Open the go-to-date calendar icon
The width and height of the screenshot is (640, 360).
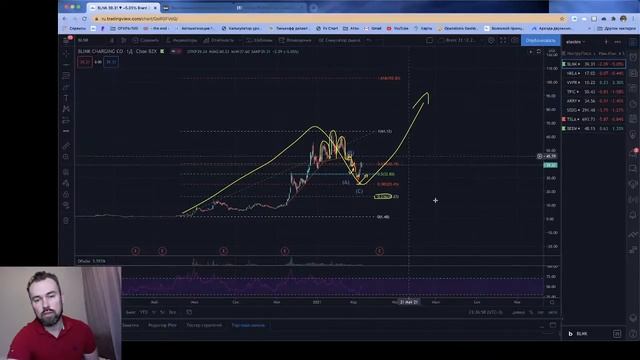(x=189, y=312)
